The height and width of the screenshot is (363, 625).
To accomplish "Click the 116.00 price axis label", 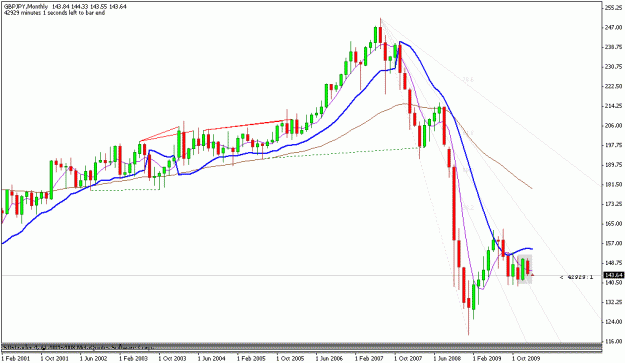I will click(x=614, y=341).
